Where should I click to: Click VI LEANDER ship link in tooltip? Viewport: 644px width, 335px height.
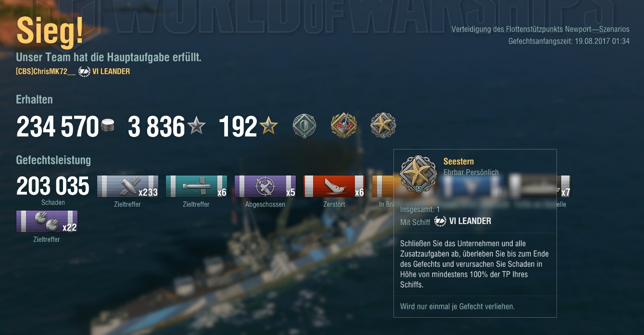(x=470, y=221)
